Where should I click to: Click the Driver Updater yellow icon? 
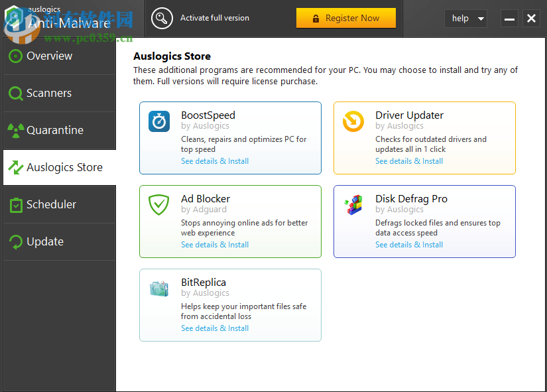coord(353,122)
